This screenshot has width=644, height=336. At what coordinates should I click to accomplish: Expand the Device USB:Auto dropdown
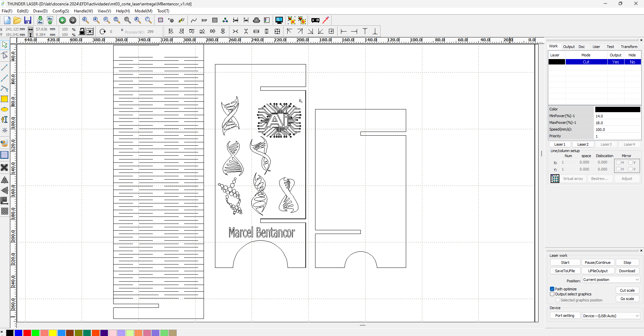tap(611, 316)
